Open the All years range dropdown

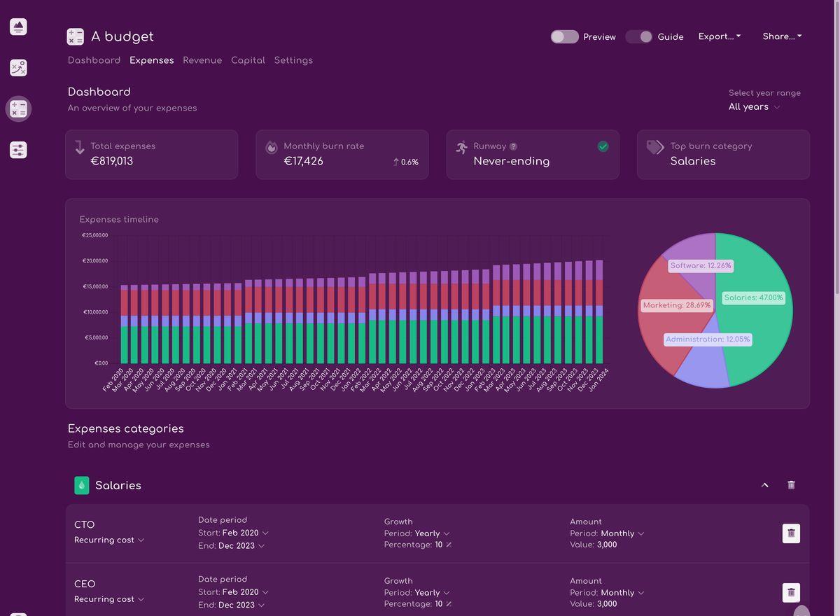tap(754, 107)
